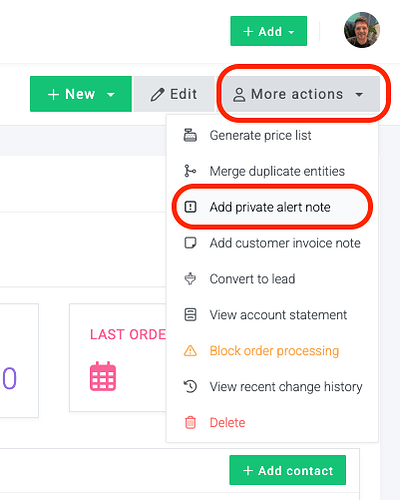Click the Edit button
This screenshot has width=400, height=500.
point(174,94)
